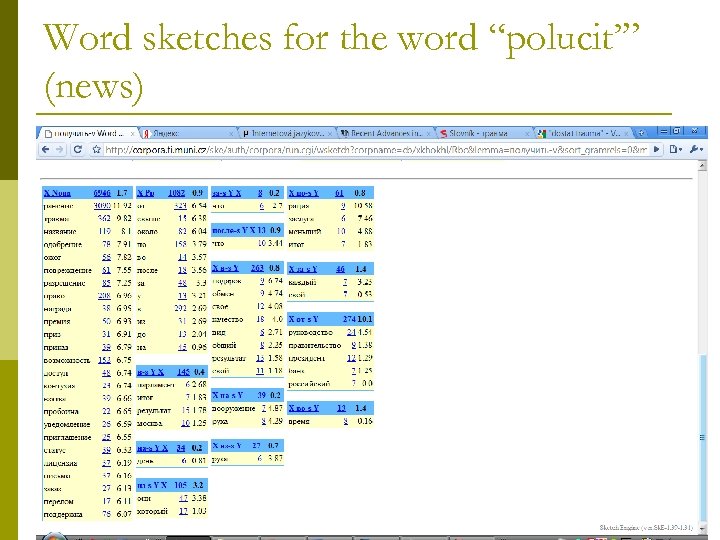Click the Google favicon on dostat trauma tab
This screenshot has height=540, width=720.
click(542, 134)
